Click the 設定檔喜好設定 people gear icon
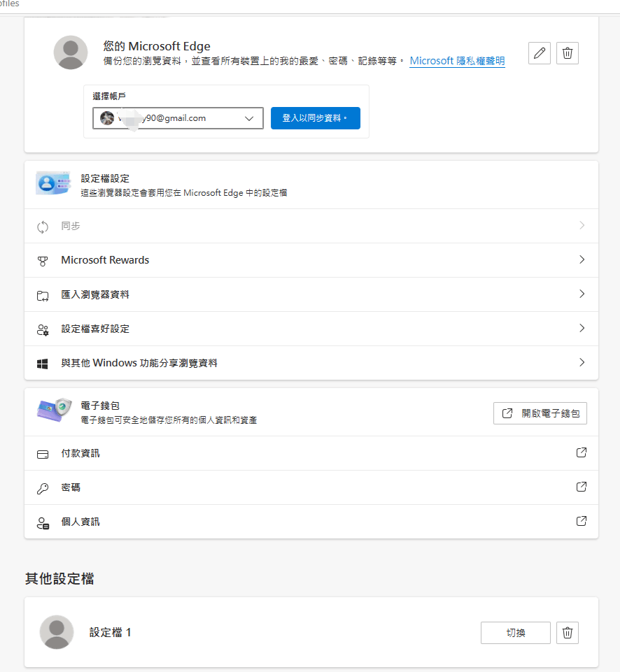This screenshot has height=672, width=620. [x=43, y=329]
